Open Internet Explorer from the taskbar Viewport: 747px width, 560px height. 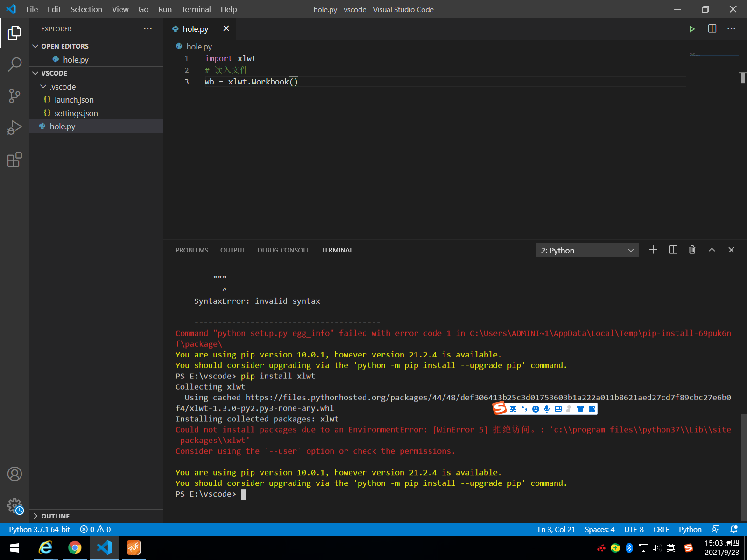tap(45, 548)
